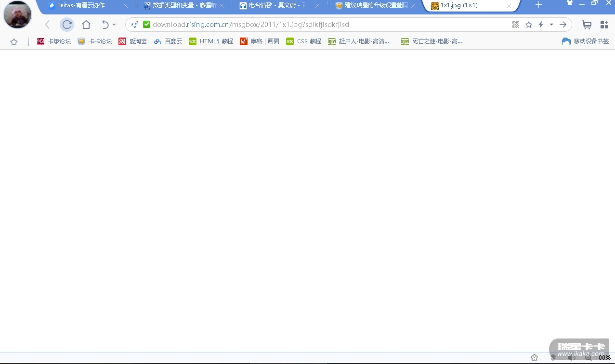Click the undo closed tab arrow icon
This screenshot has width=615, height=364.
pyautogui.click(x=105, y=25)
